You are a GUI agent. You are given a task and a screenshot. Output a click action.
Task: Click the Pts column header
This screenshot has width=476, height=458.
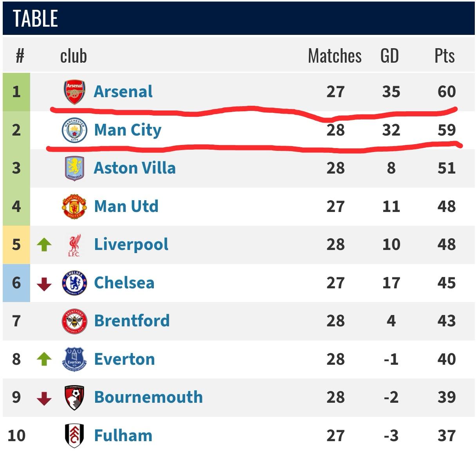(445, 56)
